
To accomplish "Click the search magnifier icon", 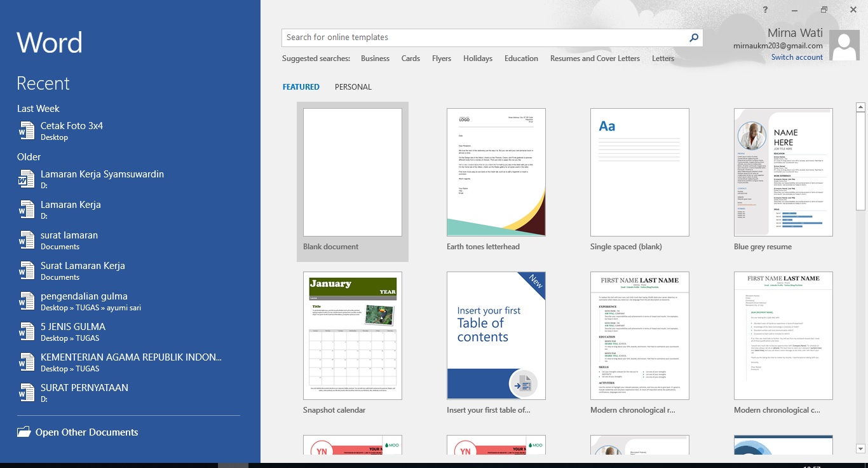I will 694,38.
